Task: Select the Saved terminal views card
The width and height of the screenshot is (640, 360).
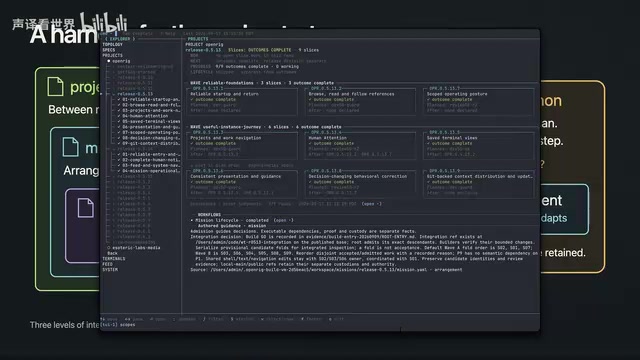Action: tap(479, 145)
